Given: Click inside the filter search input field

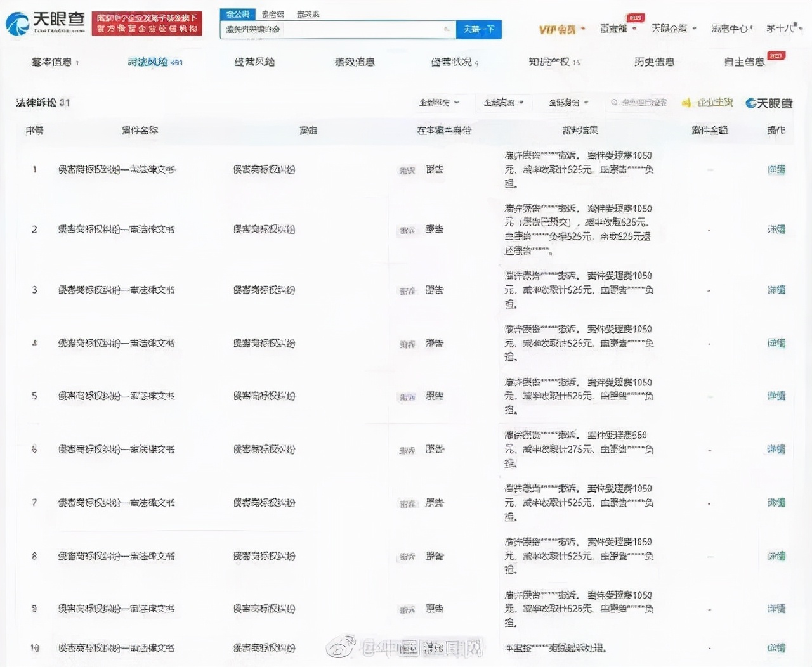Looking at the screenshot, I should [638, 102].
